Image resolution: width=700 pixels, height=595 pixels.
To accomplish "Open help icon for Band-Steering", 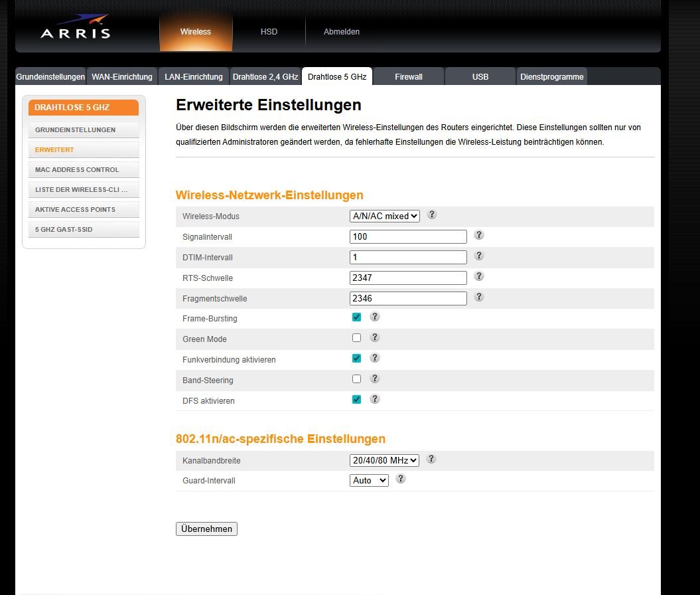I will tap(375, 379).
